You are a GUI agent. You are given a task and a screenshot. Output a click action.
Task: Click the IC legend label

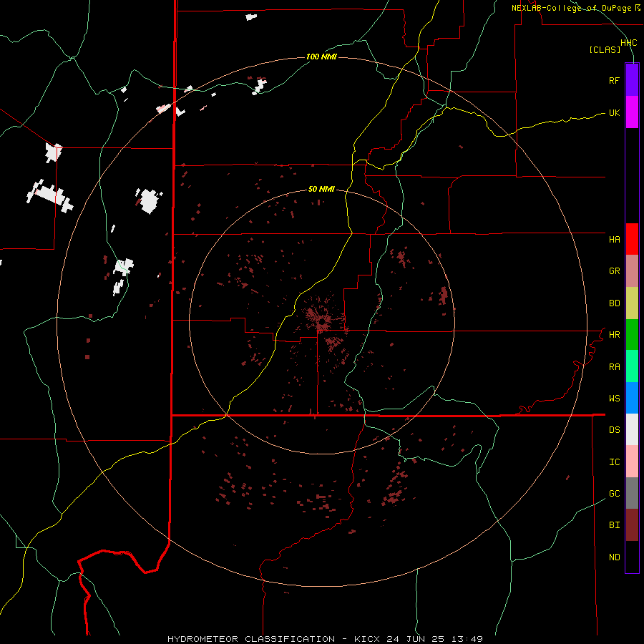point(614,462)
